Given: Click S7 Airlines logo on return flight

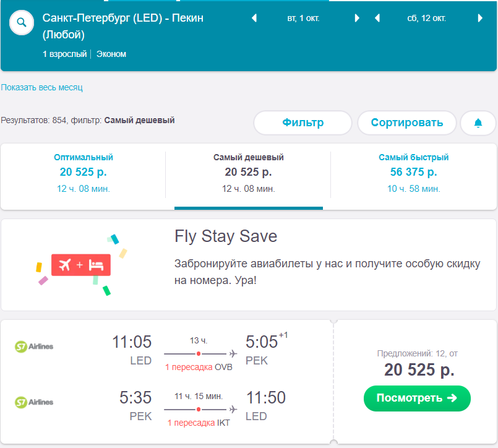Looking at the screenshot, I should (34, 402).
